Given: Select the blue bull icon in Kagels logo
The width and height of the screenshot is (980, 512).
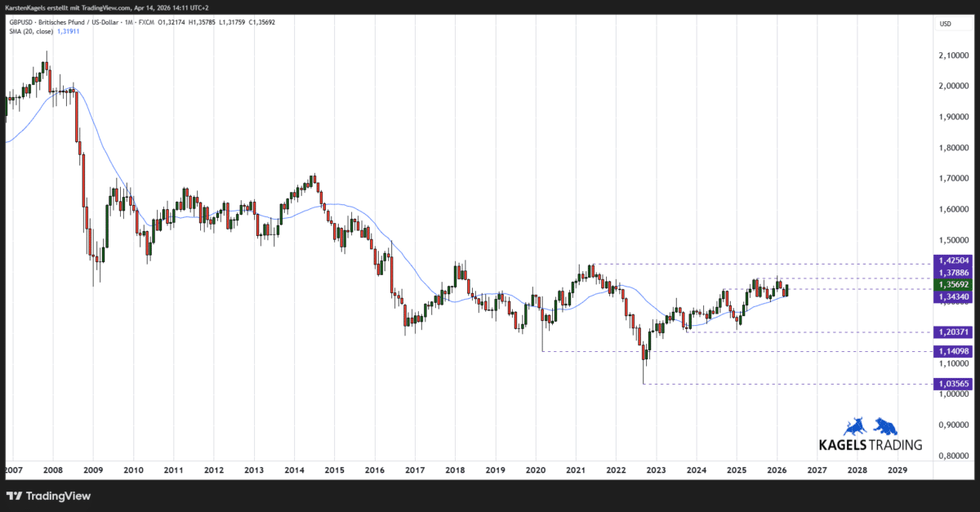Looking at the screenshot, I should pos(856,425).
